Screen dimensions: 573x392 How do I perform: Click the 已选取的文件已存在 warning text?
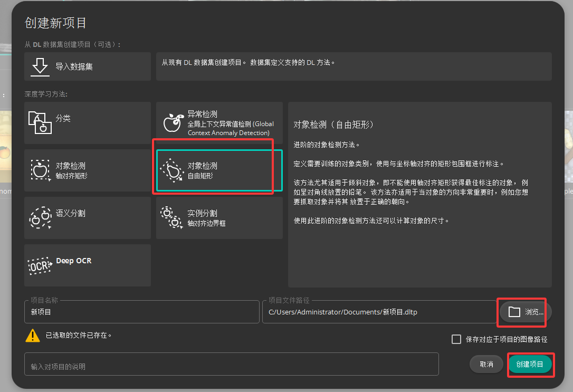point(79,336)
